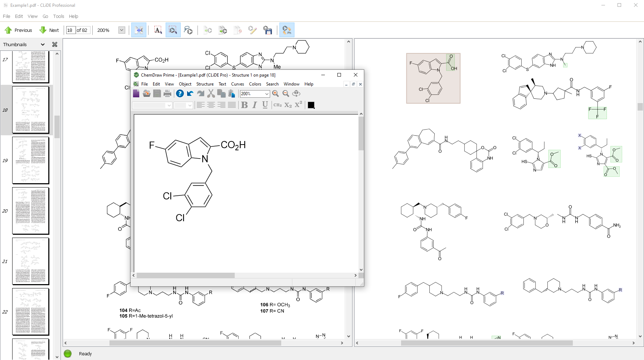Click the green Ready status indicator
This screenshot has height=360, width=644.
coord(68,354)
